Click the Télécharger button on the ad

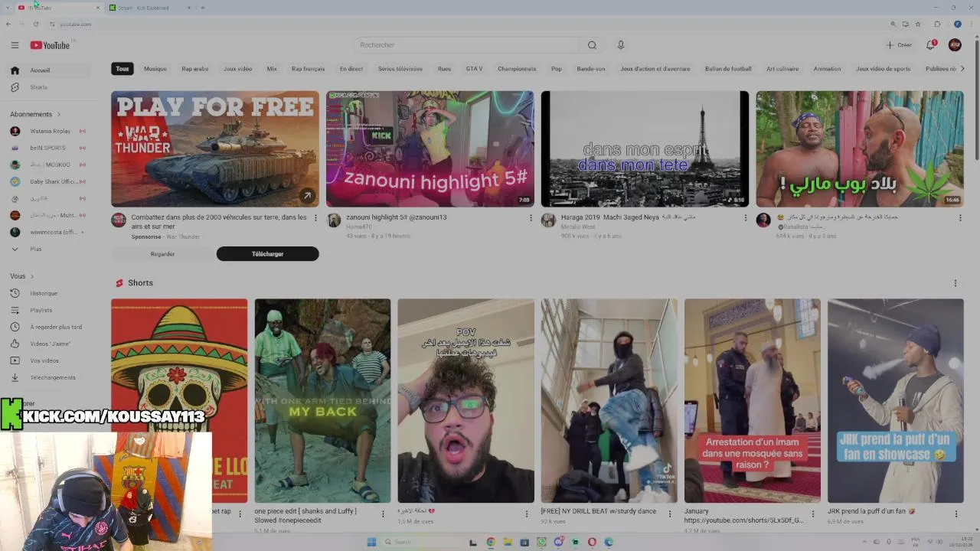(x=268, y=254)
